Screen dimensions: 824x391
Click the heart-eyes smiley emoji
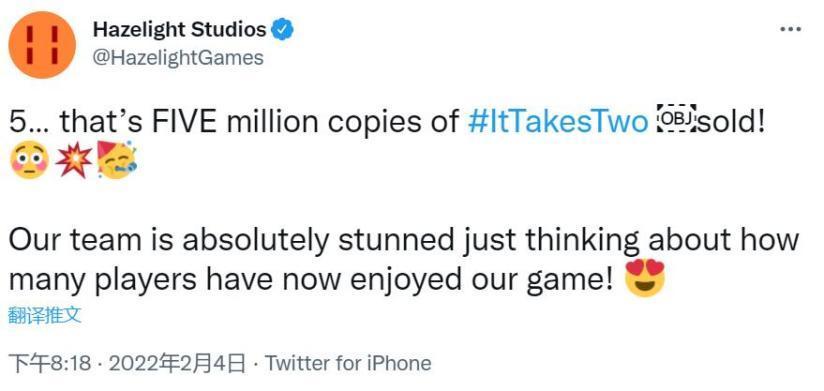(x=645, y=277)
